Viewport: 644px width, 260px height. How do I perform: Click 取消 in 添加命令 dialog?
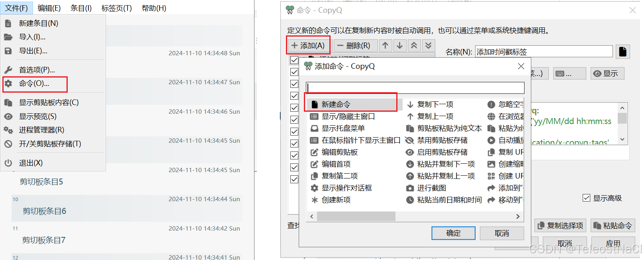pos(502,233)
